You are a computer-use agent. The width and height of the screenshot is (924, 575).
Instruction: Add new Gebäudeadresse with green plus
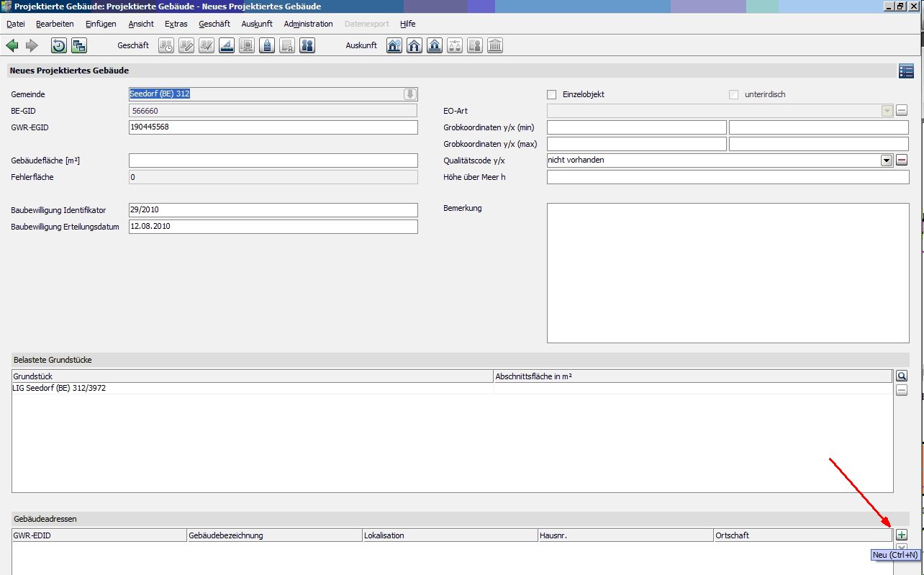902,535
